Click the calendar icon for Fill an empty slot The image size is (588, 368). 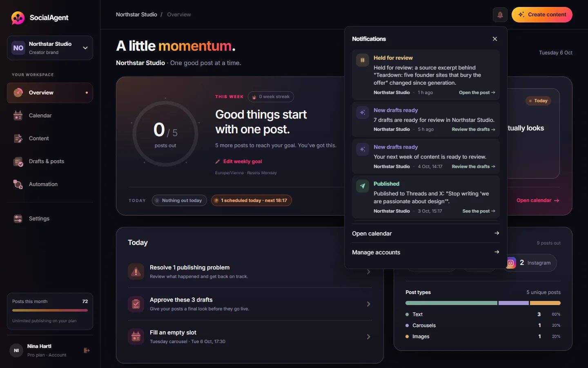pos(136,337)
